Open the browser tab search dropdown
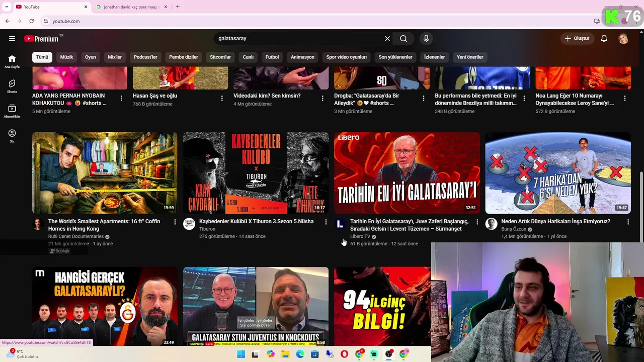Screen dimensions: 644x362 coord(7,7)
